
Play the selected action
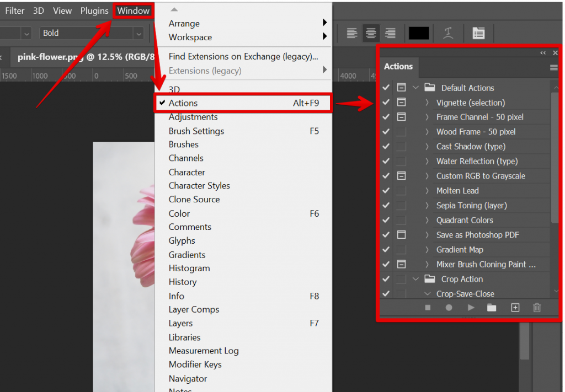471,308
